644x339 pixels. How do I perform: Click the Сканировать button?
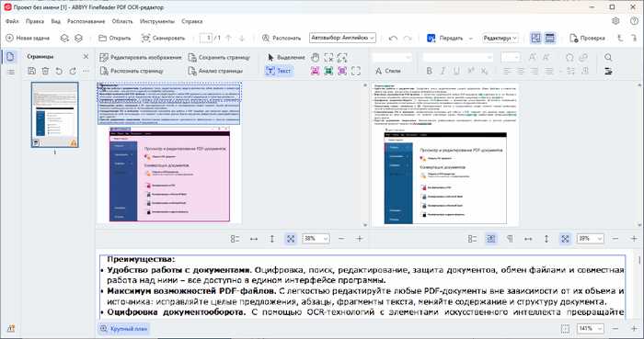[163, 38]
